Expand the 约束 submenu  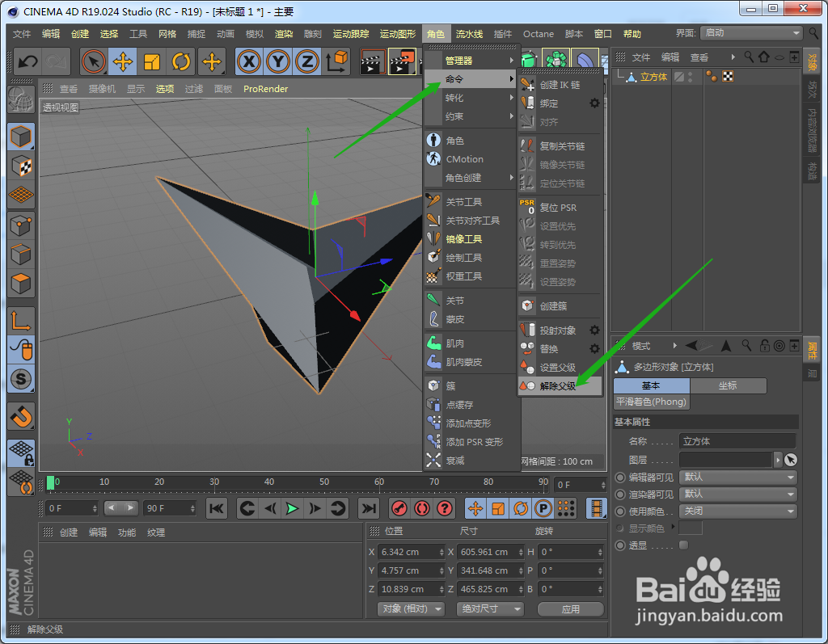[x=471, y=116]
